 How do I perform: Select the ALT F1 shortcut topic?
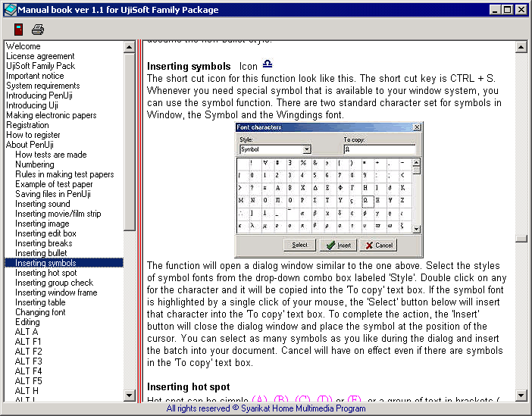pyautogui.click(x=28, y=342)
